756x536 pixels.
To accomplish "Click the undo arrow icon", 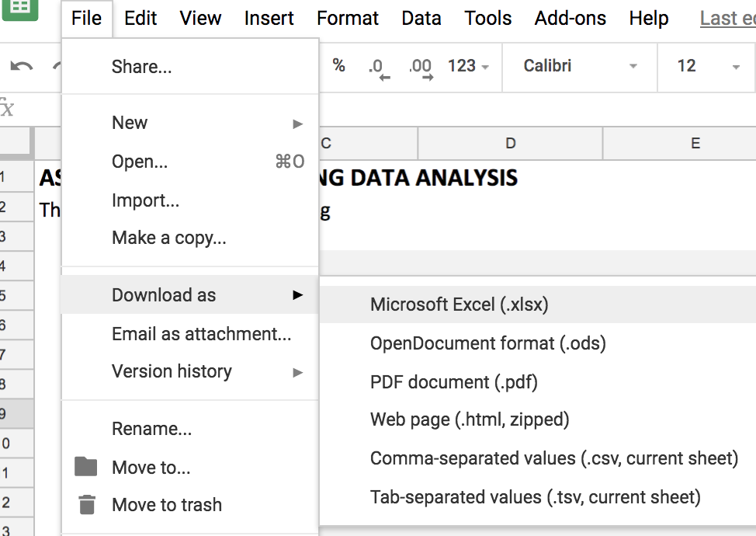I will 22,66.
